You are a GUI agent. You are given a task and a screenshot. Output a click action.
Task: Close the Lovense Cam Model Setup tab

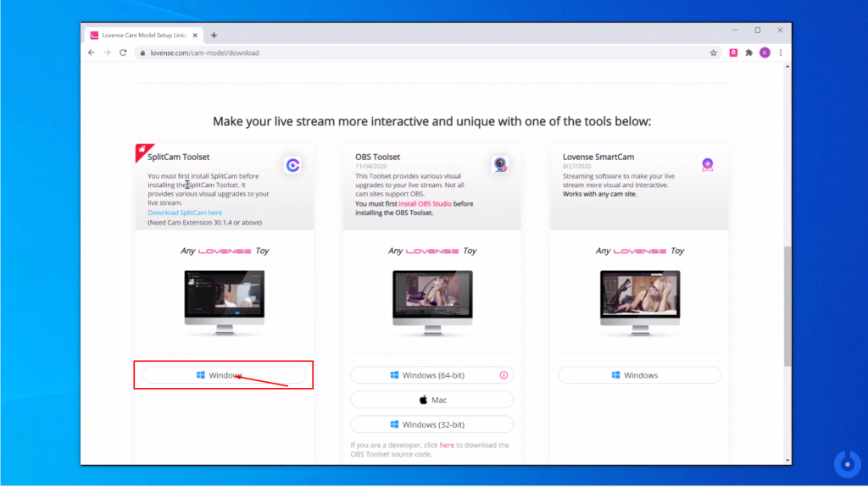[x=195, y=36]
